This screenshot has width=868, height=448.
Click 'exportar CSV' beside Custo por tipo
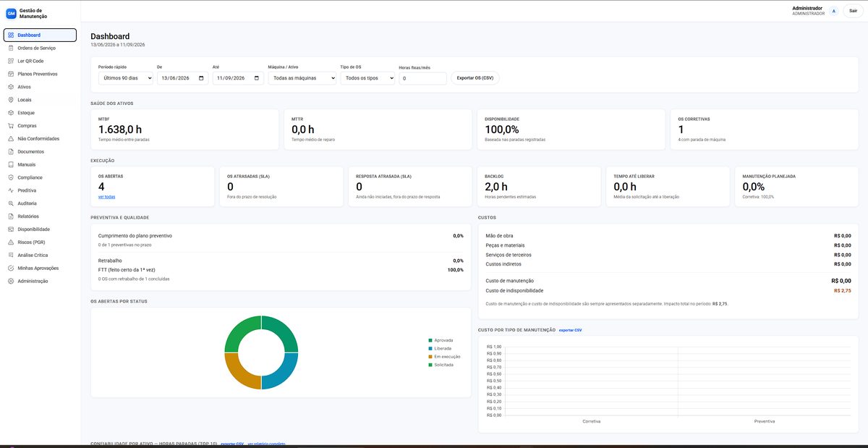(570, 330)
